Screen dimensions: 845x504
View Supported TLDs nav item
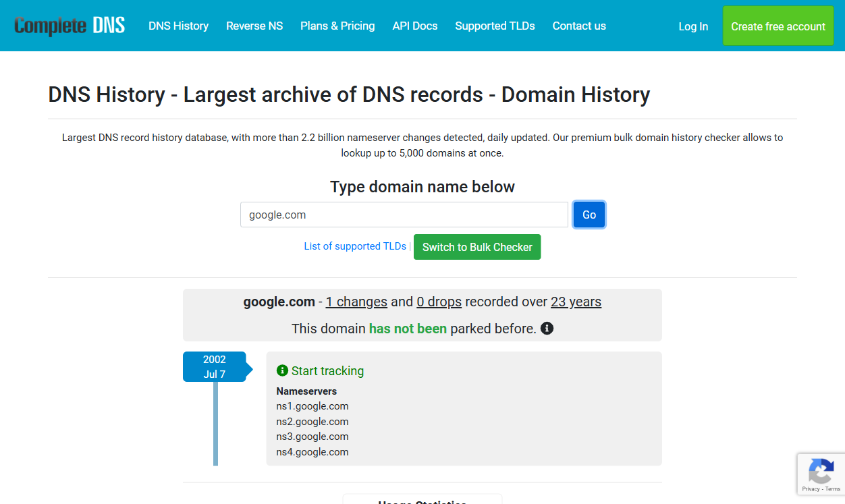pyautogui.click(x=495, y=26)
